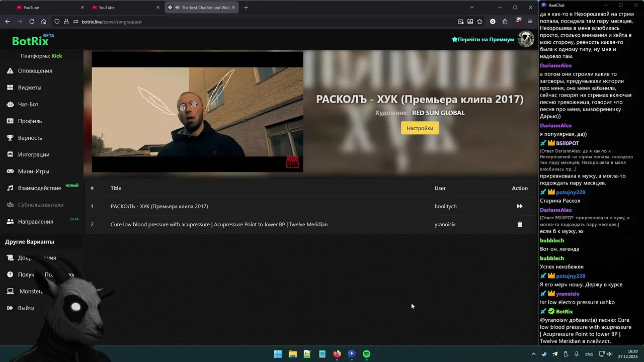Click the Профиль card icon
Screen dimensions: 644x362
point(10,121)
